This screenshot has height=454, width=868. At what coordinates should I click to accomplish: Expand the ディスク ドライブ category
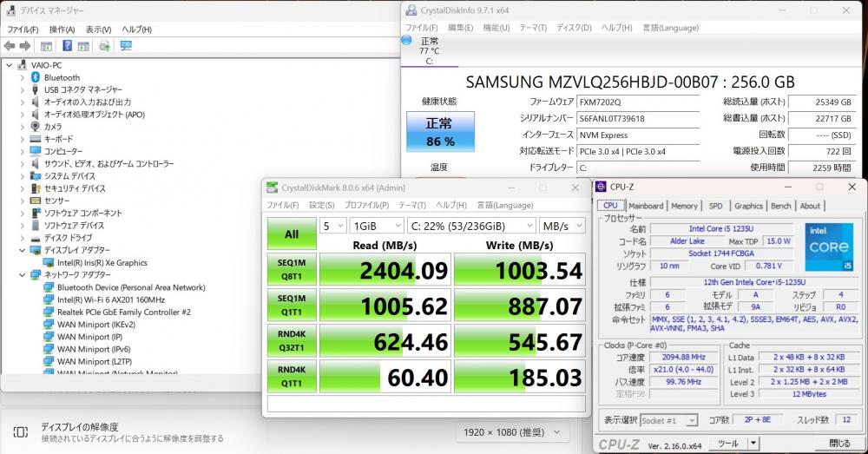23,238
